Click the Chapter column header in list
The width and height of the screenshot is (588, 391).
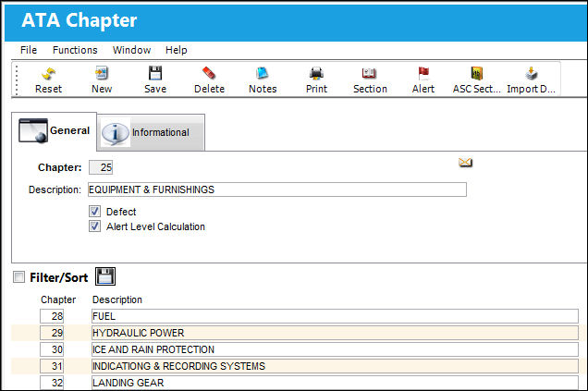[x=58, y=299]
